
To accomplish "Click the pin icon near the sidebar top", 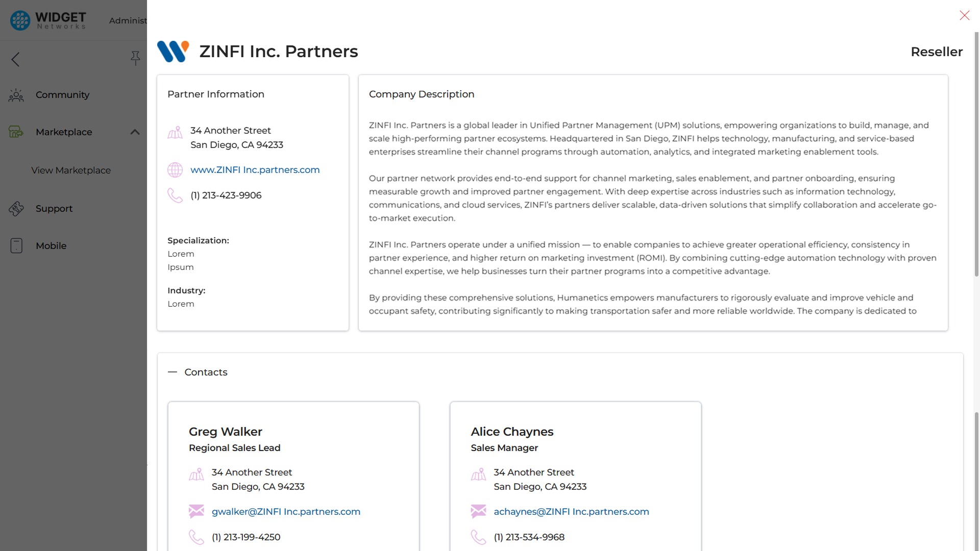I will pos(135,58).
